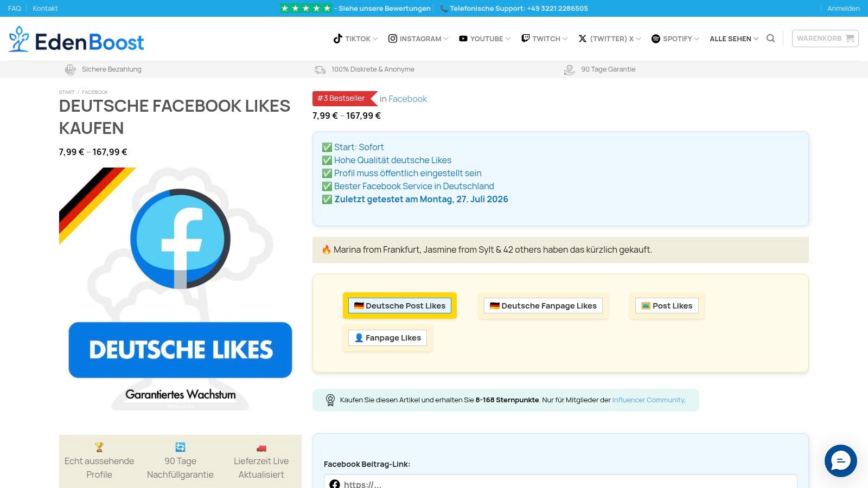Select the Deutsche Post Likes option

pos(400,306)
